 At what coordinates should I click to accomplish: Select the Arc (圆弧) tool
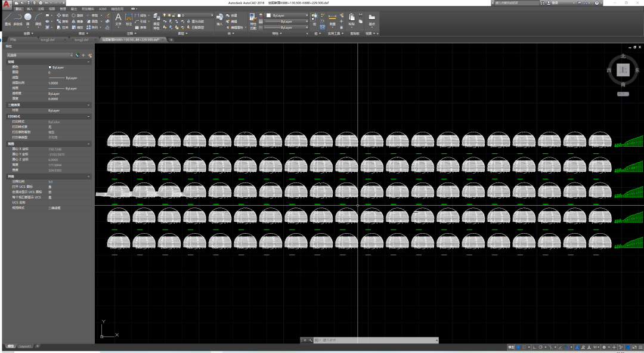click(38, 18)
